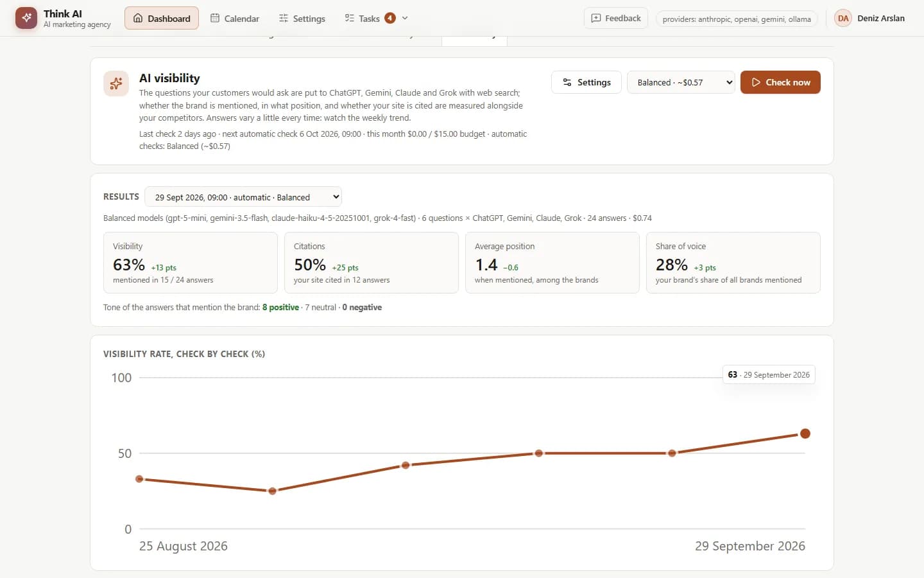Screen dimensions: 924x578
Task: Click the Dashboard home icon
Action: click(138, 18)
